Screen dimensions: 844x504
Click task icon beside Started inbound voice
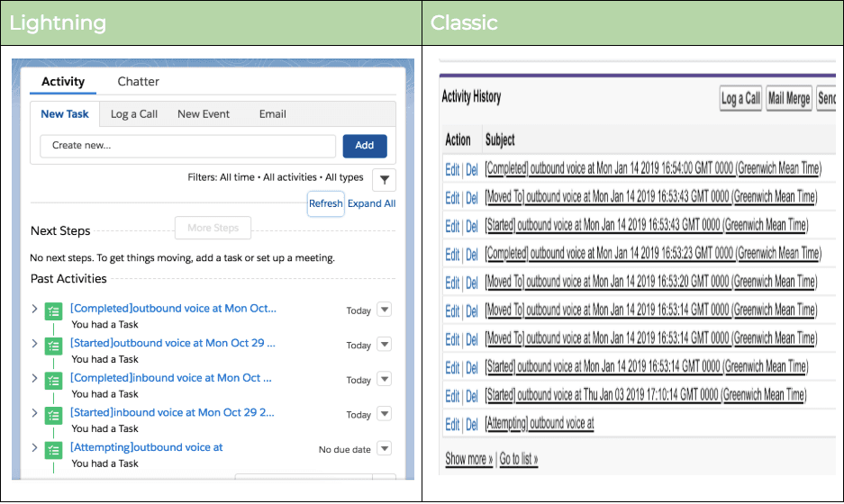tap(53, 415)
